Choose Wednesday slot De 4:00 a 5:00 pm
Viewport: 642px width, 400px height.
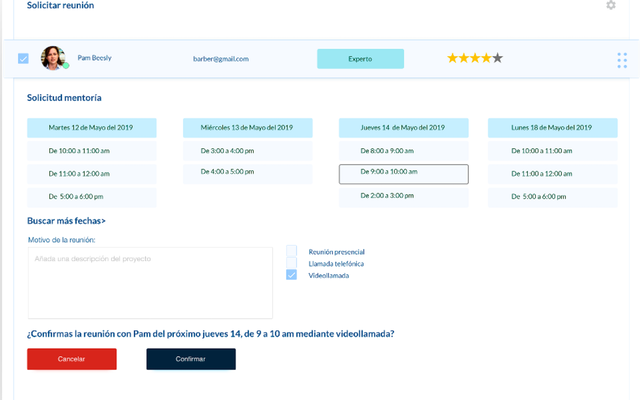tap(248, 174)
